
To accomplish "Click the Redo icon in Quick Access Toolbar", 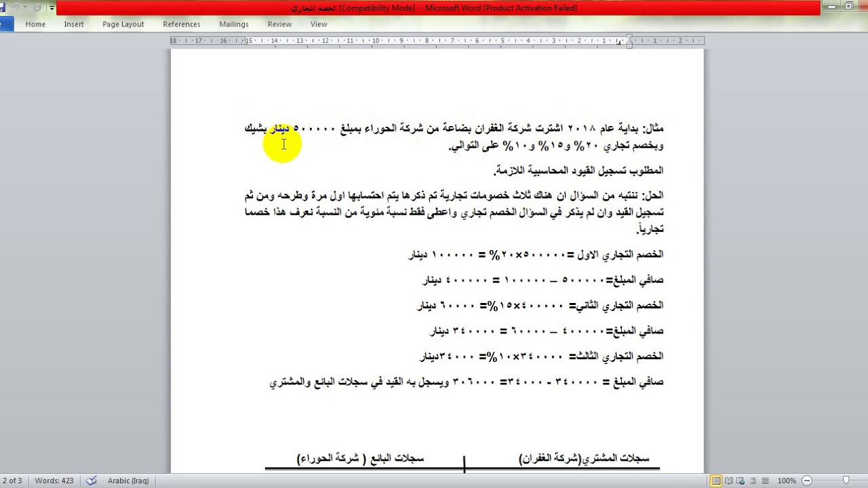I will coord(37,7).
